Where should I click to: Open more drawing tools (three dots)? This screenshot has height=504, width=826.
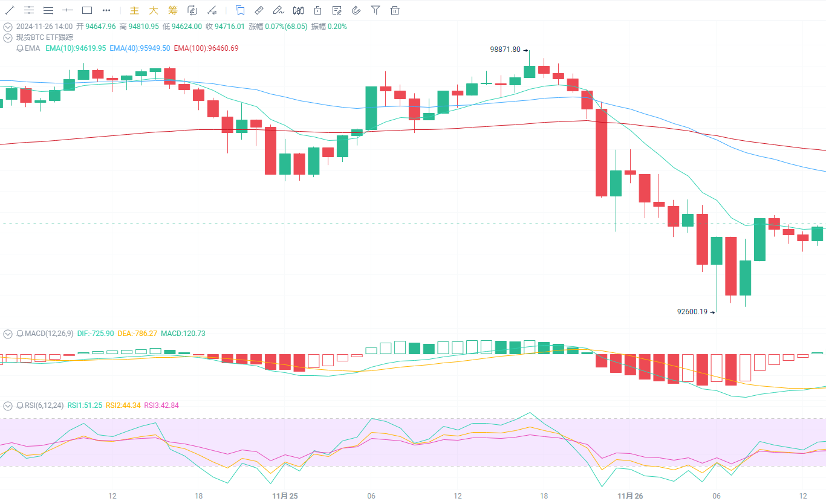point(106,10)
